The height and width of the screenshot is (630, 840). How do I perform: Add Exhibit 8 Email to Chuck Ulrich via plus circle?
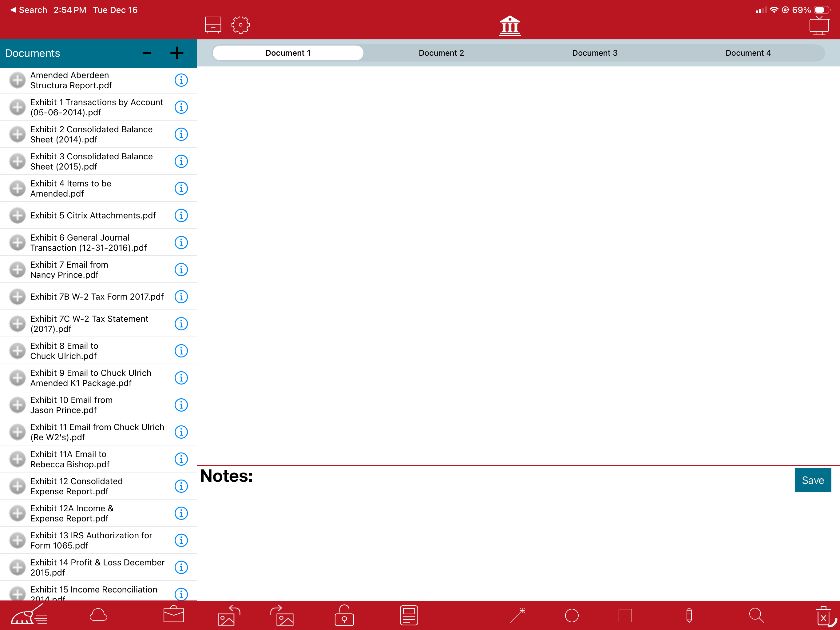18,351
